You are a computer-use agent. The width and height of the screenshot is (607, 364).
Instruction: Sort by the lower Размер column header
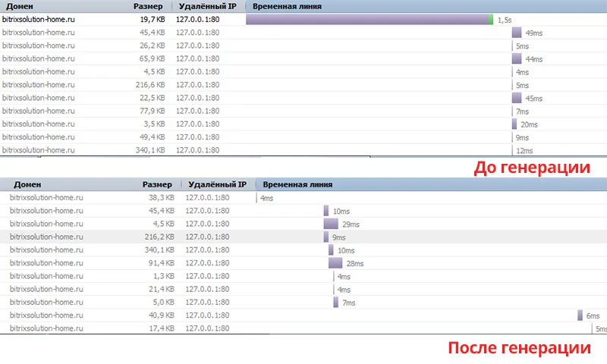tap(157, 184)
